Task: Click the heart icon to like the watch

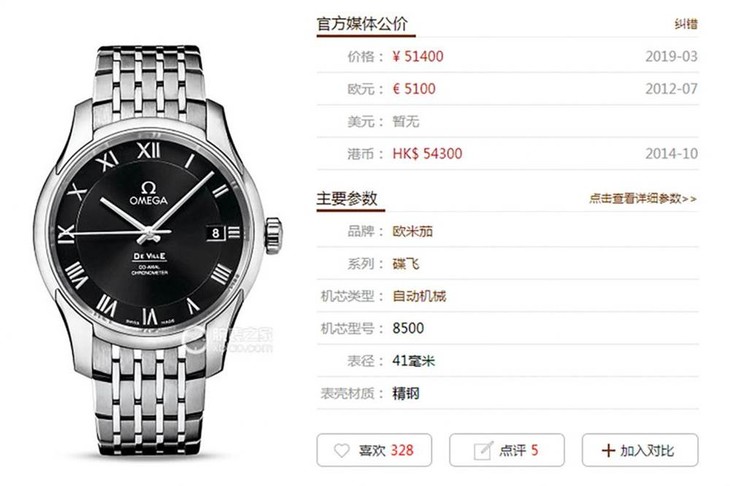Action: click(341, 450)
